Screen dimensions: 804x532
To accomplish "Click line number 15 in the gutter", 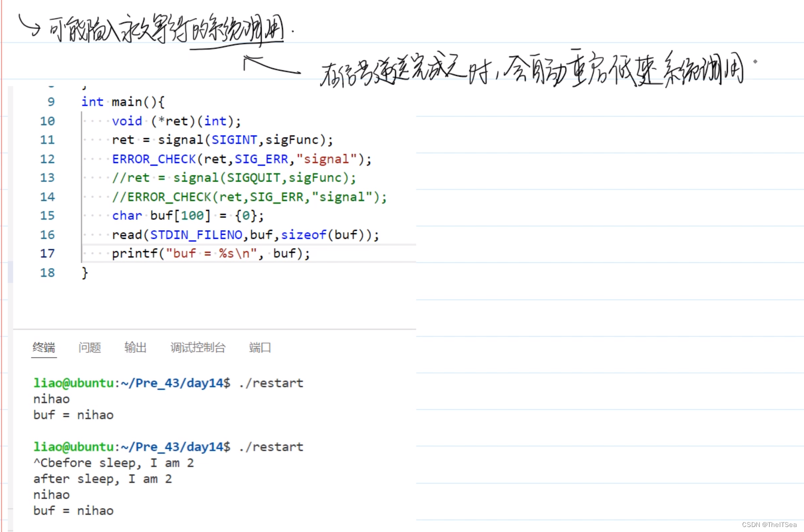I will 47,215.
